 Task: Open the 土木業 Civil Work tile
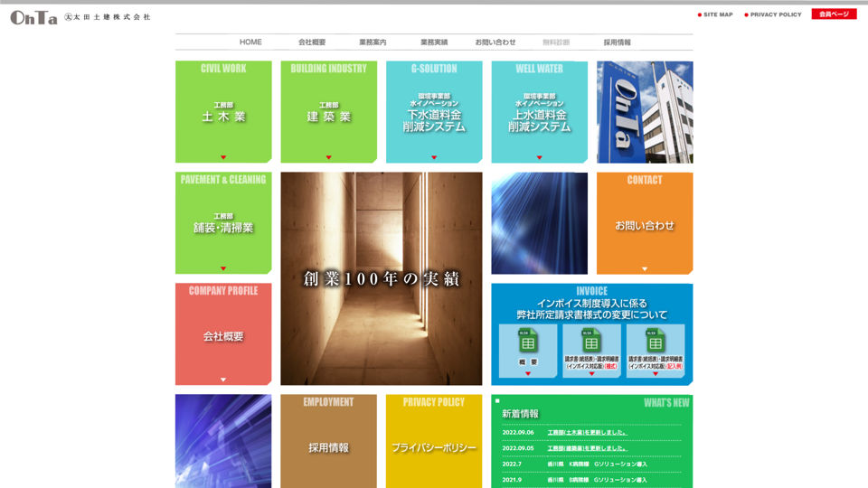[x=223, y=112]
